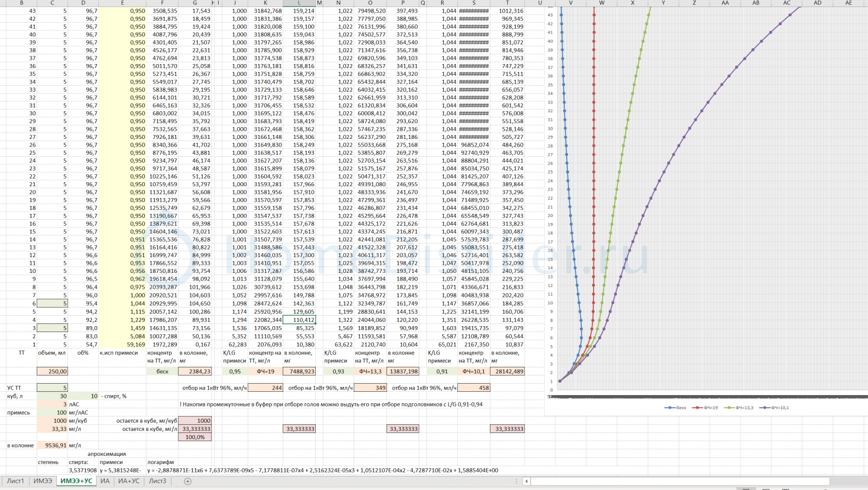
Task: Switch to the Лист1 sheet tab
Action: [x=15, y=481]
